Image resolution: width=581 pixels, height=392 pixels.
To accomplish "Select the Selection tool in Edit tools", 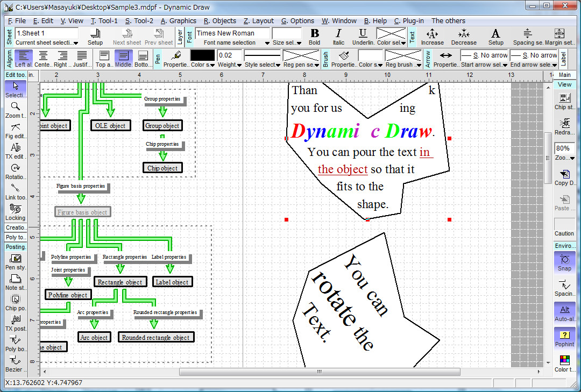I will [16, 90].
